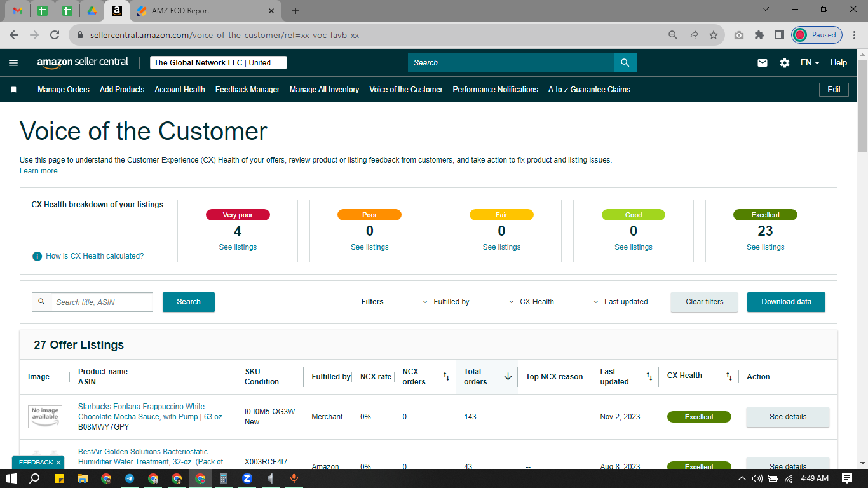Open Zoom from the taskbar
Image resolution: width=868 pixels, height=488 pixels.
247,478
